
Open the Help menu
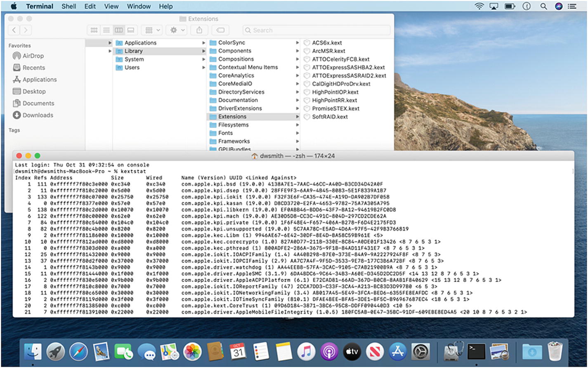tap(166, 6)
